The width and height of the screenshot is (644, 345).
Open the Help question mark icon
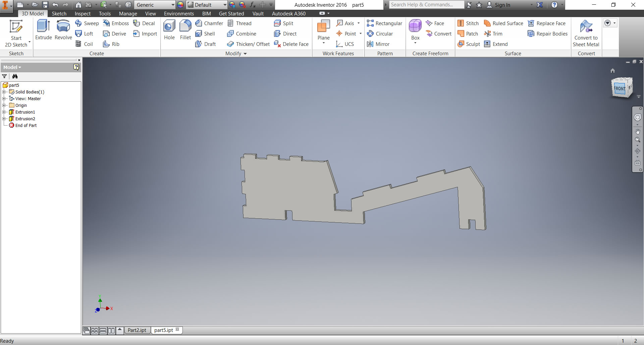click(554, 5)
